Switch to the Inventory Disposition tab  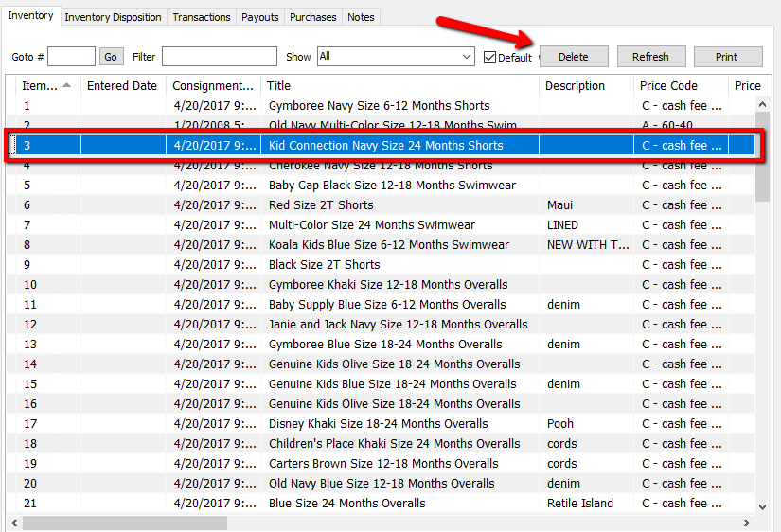[113, 17]
